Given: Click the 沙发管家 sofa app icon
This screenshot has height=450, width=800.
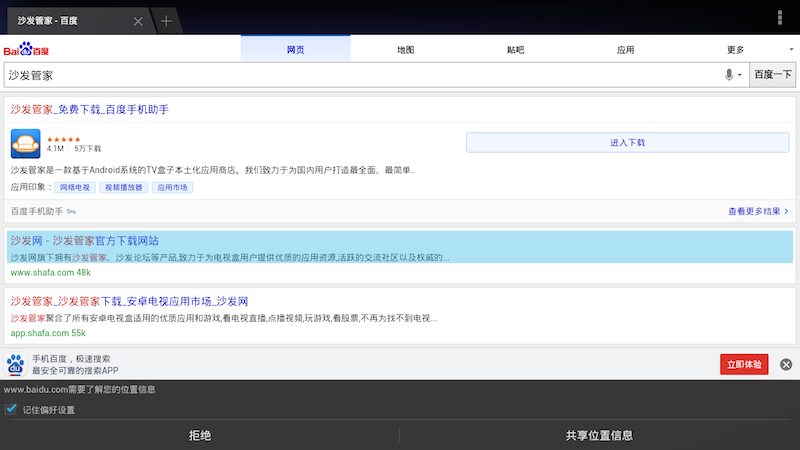Looking at the screenshot, I should coord(26,143).
